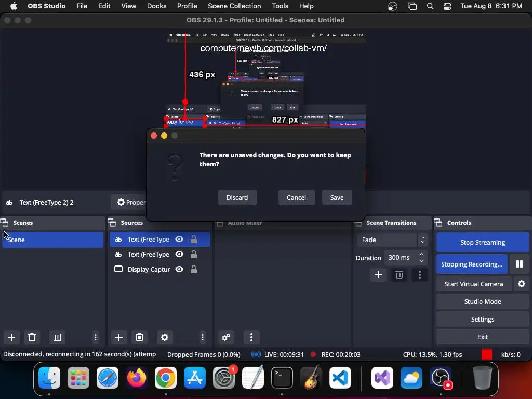Screen dimensions: 532x399
Task: Decrease transition Duration with down arrow
Action: (421, 261)
